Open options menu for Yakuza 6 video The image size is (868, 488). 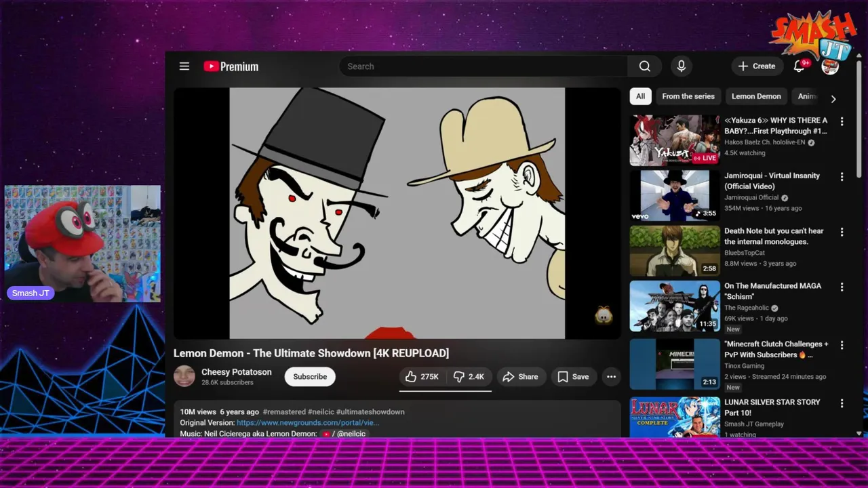[842, 121]
